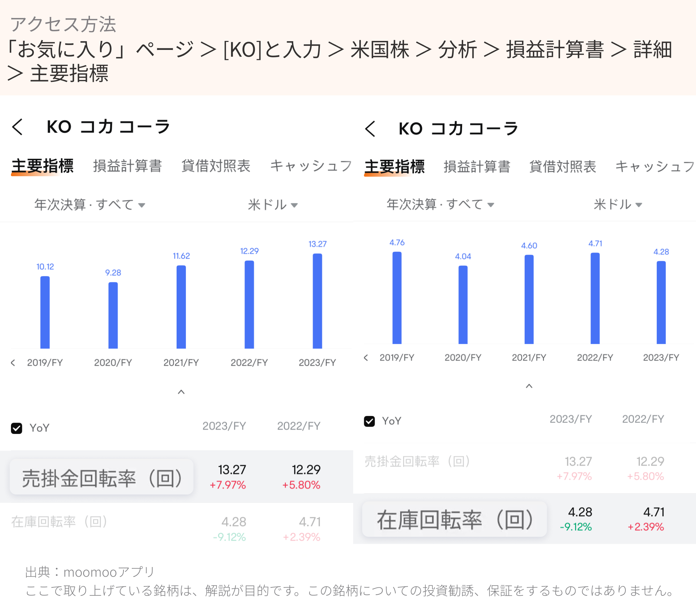Select highlighted 在庫回転率（回） row label, right panel

point(455,519)
